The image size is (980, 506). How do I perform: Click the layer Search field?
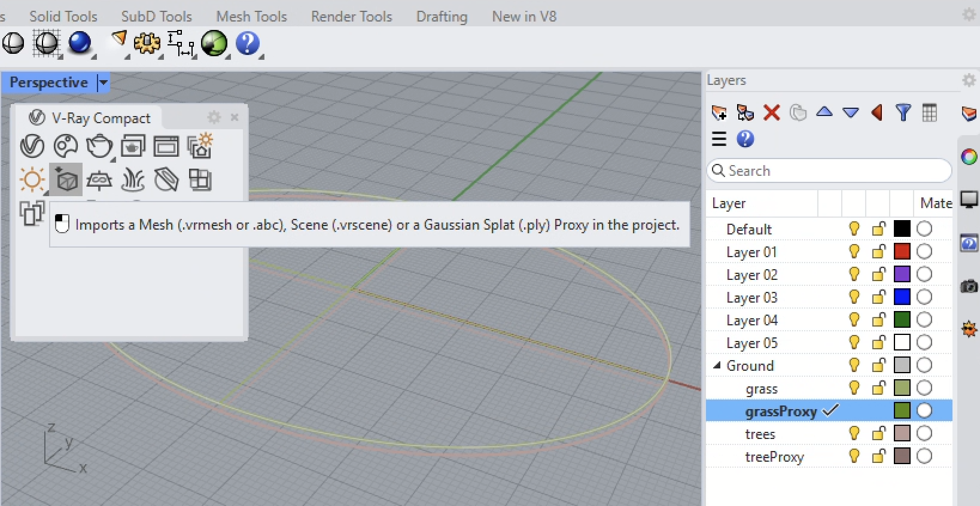pyautogui.click(x=832, y=171)
